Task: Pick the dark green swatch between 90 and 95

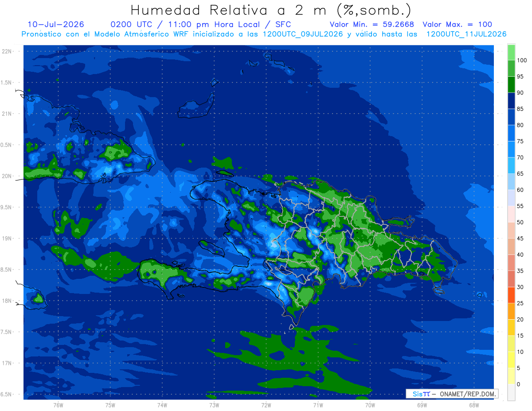Action: (x=511, y=85)
